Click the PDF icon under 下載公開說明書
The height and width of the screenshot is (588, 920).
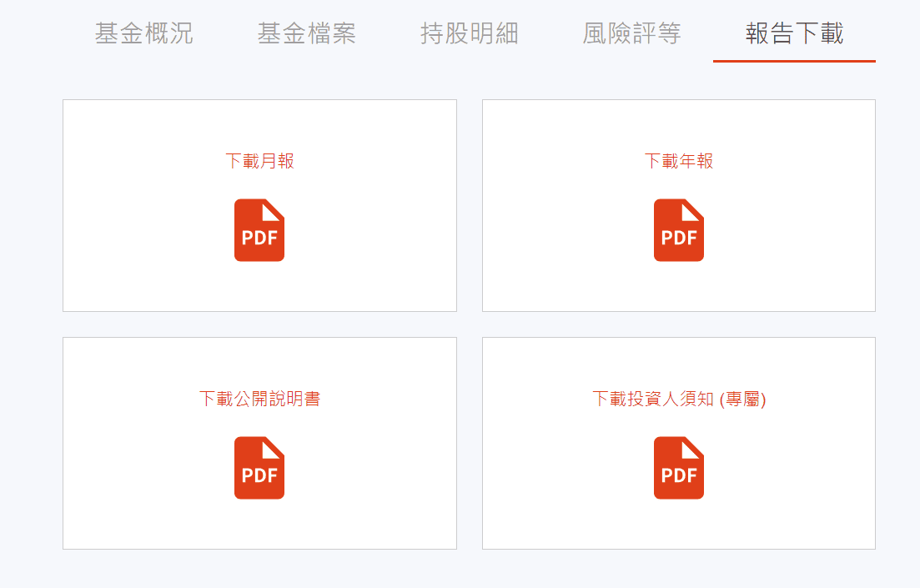[x=259, y=468]
